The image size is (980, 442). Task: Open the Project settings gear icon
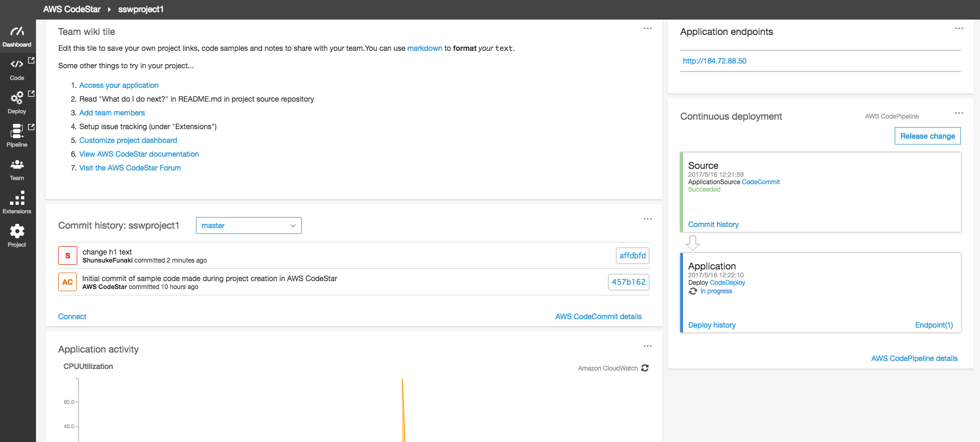point(17,231)
